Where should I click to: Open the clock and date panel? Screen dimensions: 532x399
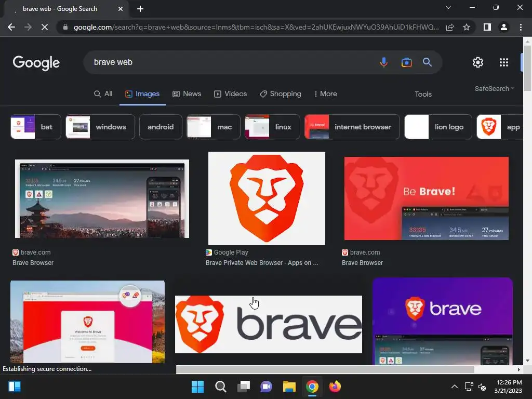pyautogui.click(x=508, y=387)
